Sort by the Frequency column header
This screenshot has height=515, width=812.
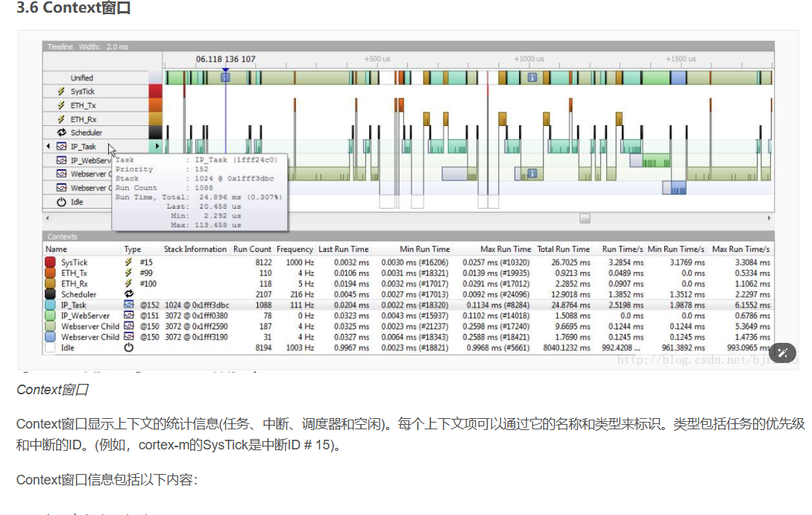click(x=295, y=250)
